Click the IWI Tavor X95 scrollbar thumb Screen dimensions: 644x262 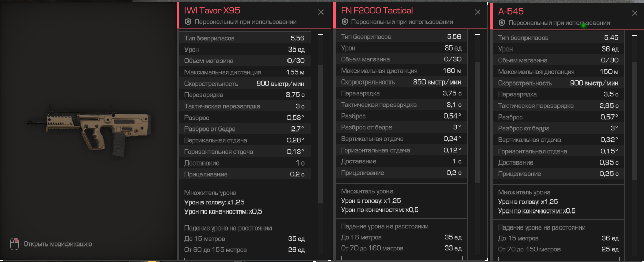click(321, 133)
